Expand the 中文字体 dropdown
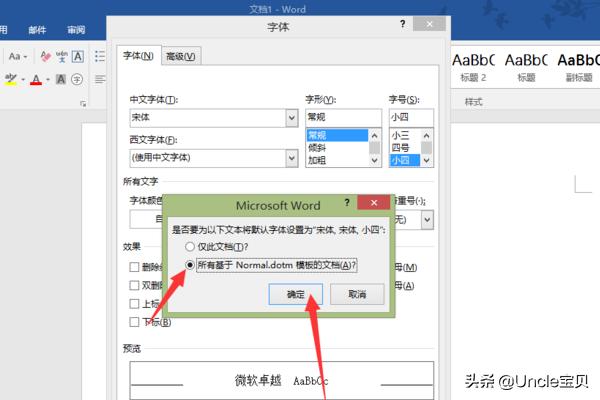Screen dimensions: 600x400 [292, 118]
